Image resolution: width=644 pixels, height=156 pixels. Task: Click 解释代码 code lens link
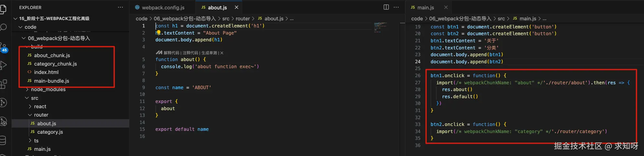click(x=171, y=53)
